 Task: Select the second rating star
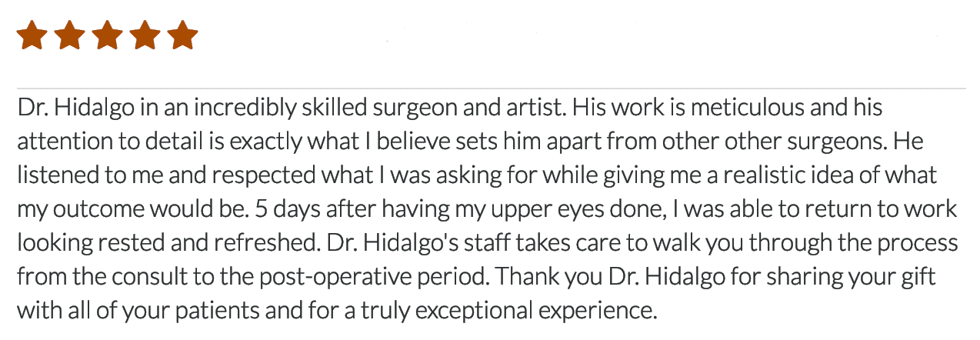(70, 35)
